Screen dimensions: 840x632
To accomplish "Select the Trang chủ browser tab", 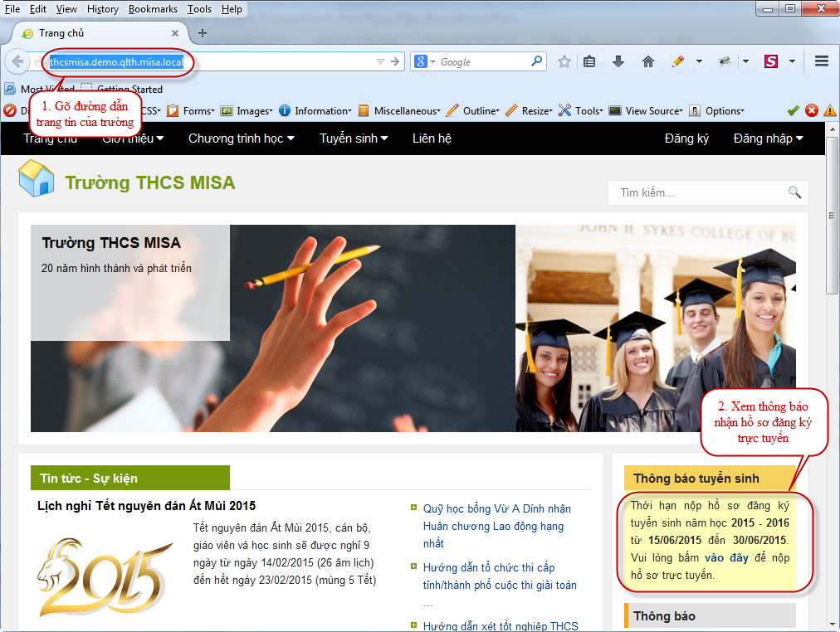I will pos(99,33).
